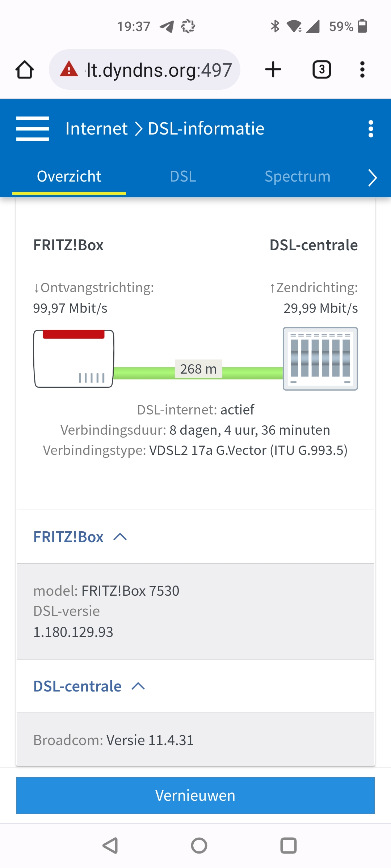The width and height of the screenshot is (391, 868).
Task: Open the browser tab switcher
Action: [x=321, y=69]
